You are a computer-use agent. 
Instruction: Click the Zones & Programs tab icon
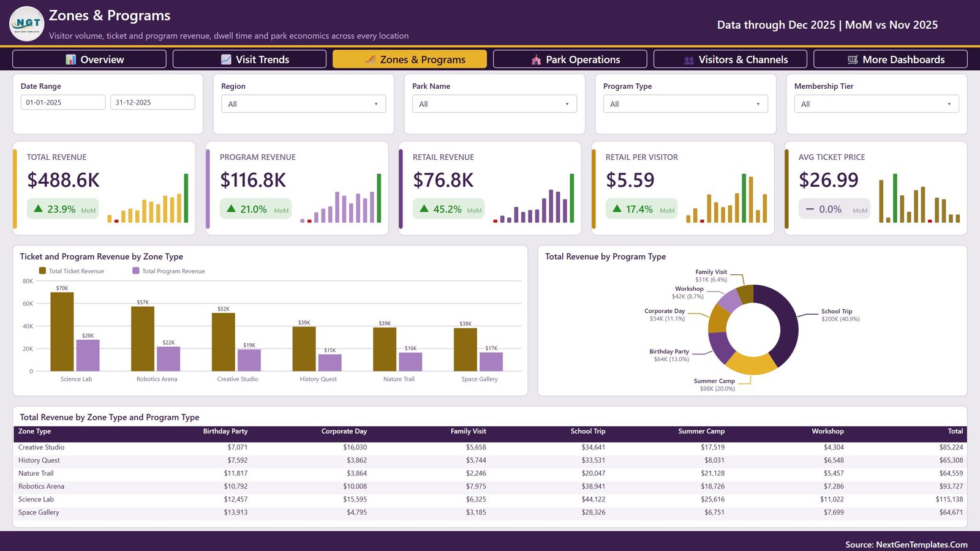370,59
